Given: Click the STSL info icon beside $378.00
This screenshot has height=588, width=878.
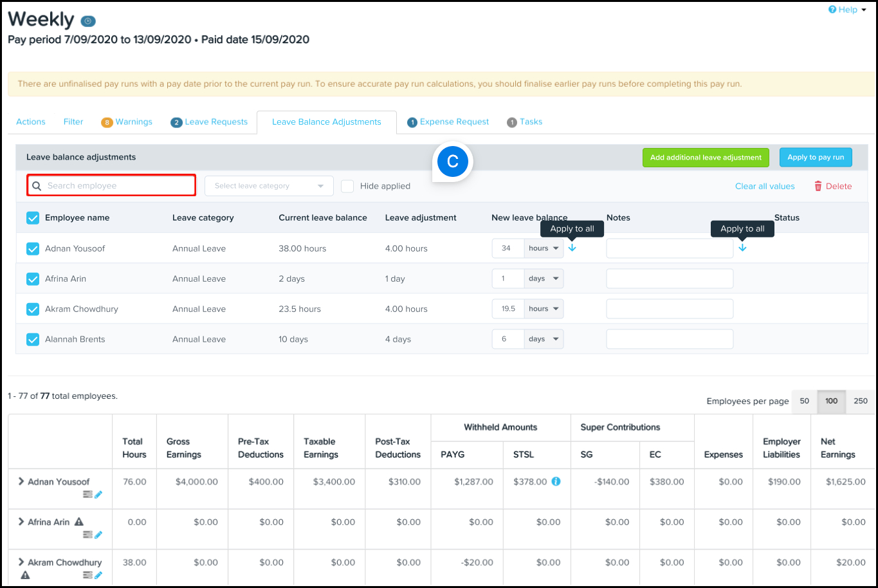Looking at the screenshot, I should pos(556,481).
